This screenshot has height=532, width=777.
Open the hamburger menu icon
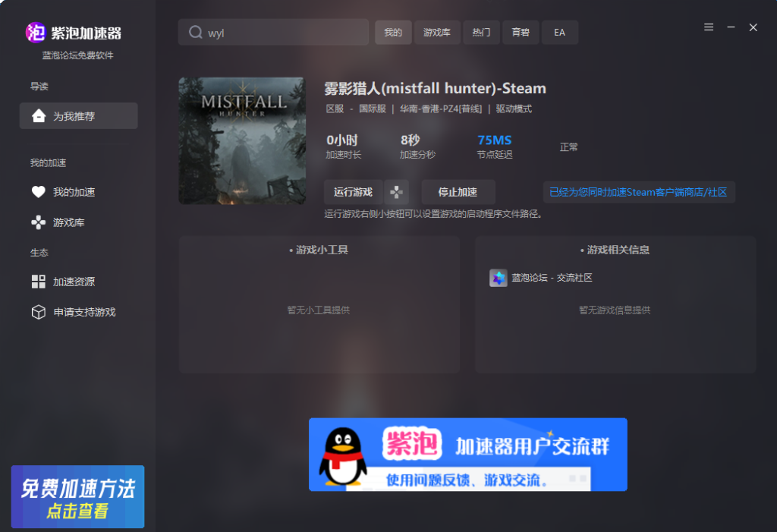(x=709, y=27)
